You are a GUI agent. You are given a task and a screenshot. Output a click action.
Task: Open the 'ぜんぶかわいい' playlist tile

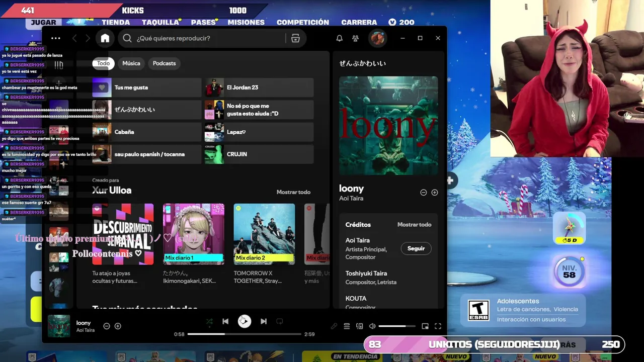pyautogui.click(x=147, y=110)
